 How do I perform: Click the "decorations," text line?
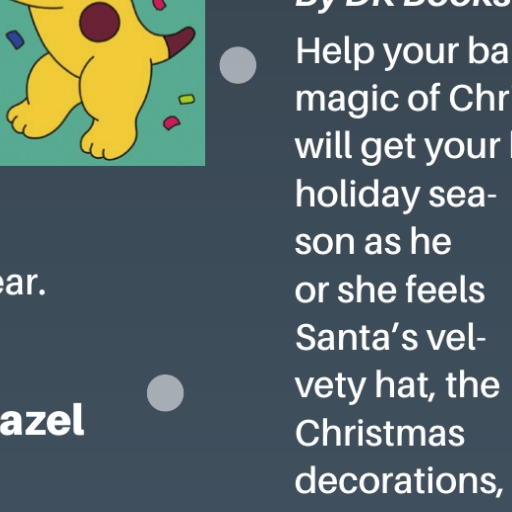[399, 481]
